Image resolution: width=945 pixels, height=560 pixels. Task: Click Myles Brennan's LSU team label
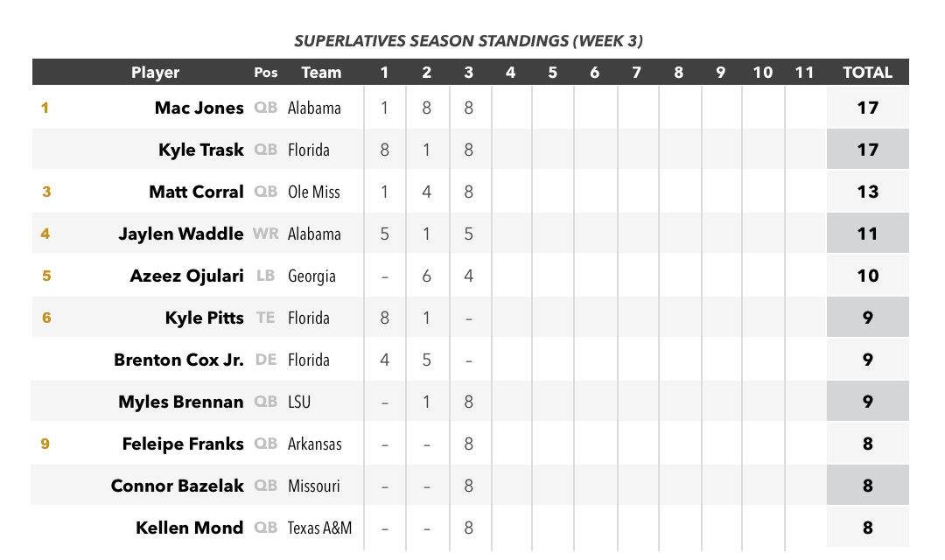click(x=299, y=402)
